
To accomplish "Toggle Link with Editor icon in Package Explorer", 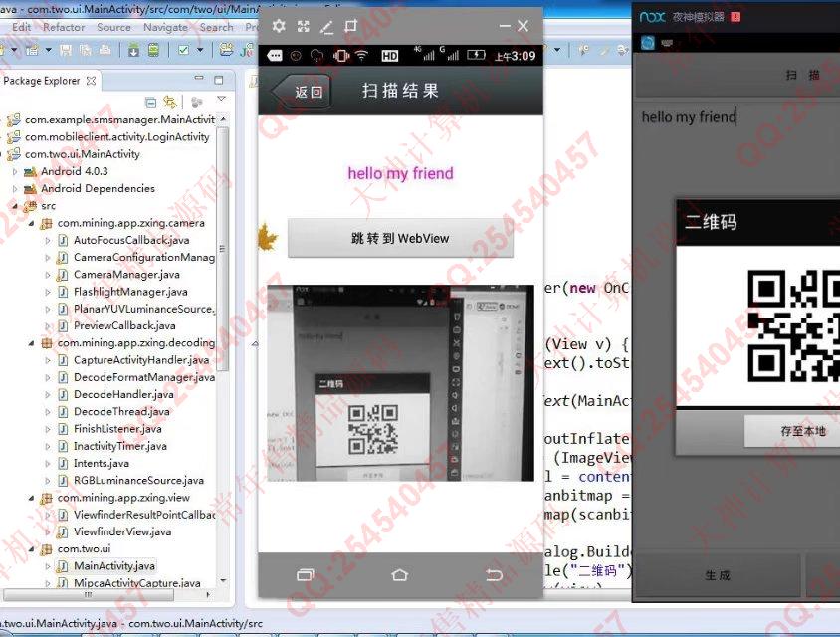I will [170, 102].
